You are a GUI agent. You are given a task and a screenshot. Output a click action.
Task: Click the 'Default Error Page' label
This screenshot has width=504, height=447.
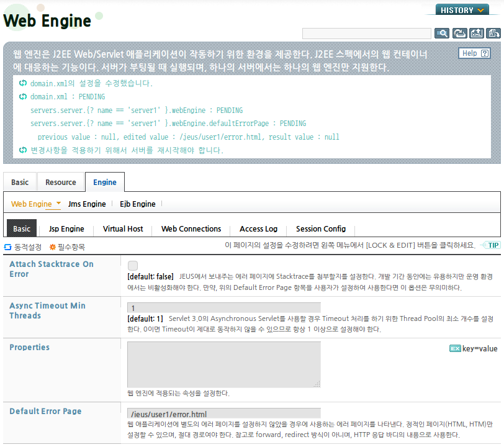coord(45,412)
